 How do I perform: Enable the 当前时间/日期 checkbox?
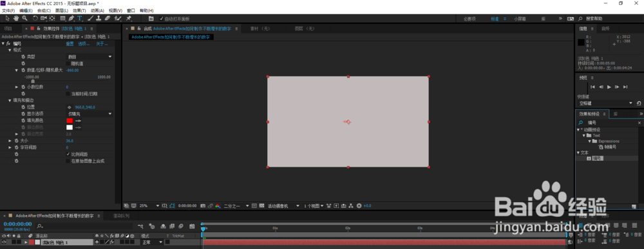68,93
